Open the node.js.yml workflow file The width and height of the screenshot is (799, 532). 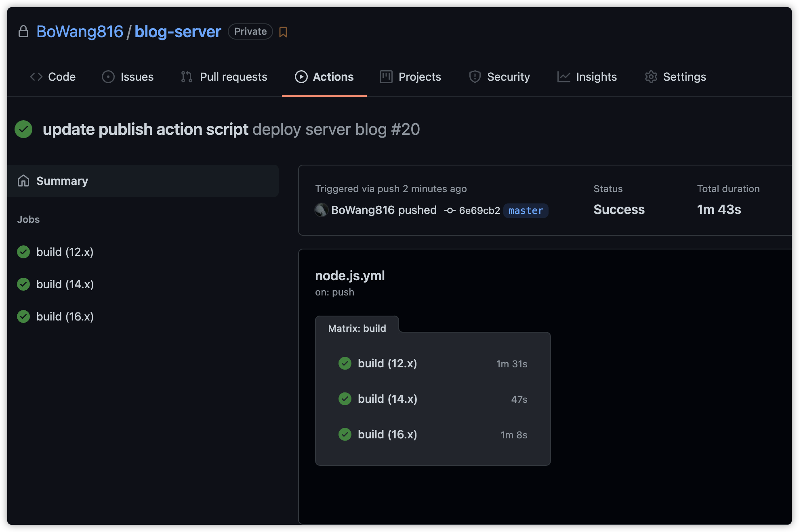pos(350,275)
